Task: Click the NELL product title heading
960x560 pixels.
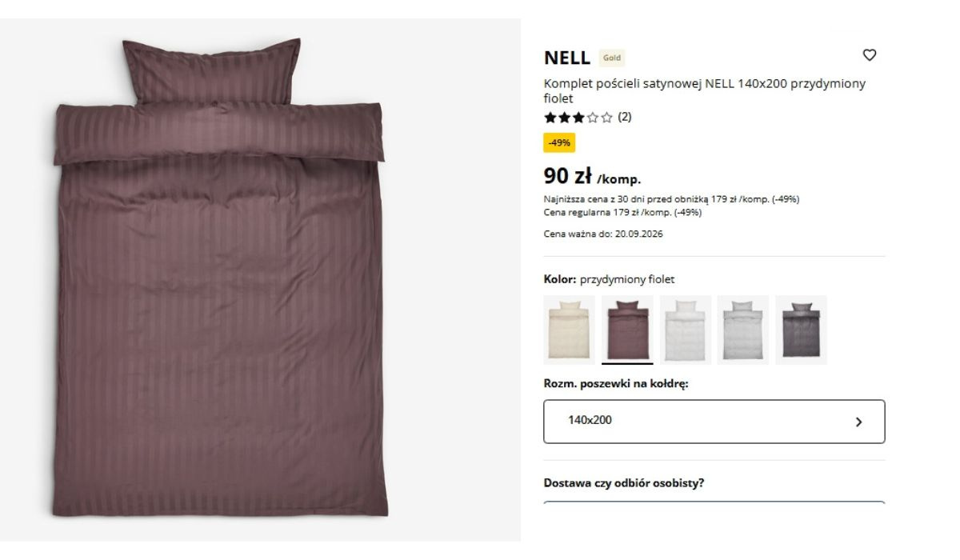Action: coord(567,58)
